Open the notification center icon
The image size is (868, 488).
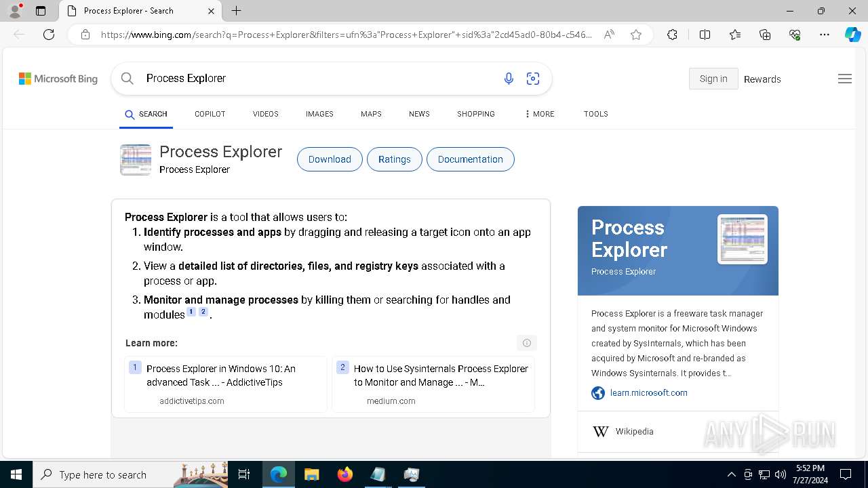point(846,474)
